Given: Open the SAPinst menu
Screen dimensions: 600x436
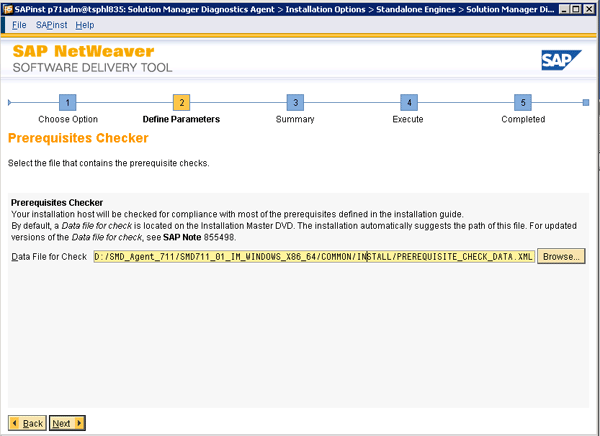Looking at the screenshot, I should (52, 25).
